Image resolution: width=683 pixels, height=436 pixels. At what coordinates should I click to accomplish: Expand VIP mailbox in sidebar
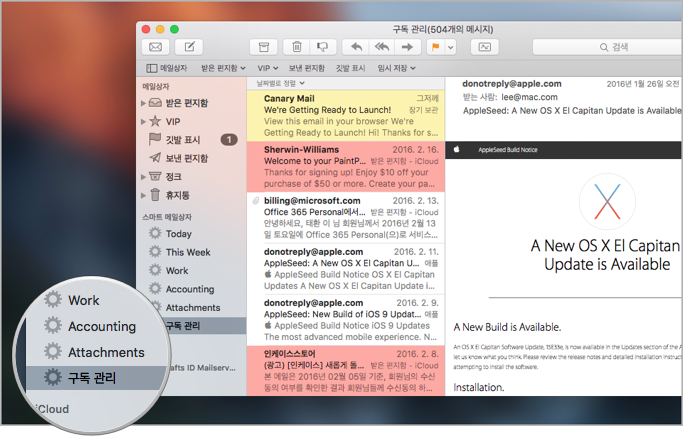(143, 122)
